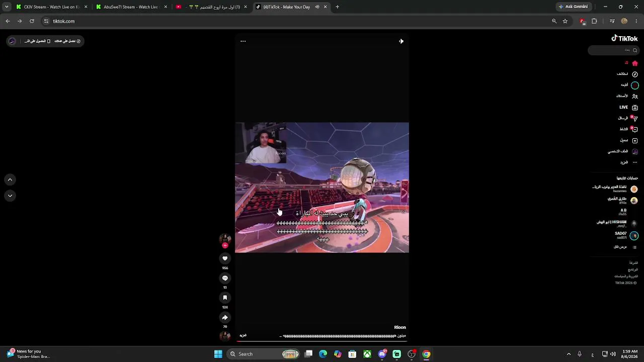Open the Explore compass icon
644x362 pixels.
point(635,74)
